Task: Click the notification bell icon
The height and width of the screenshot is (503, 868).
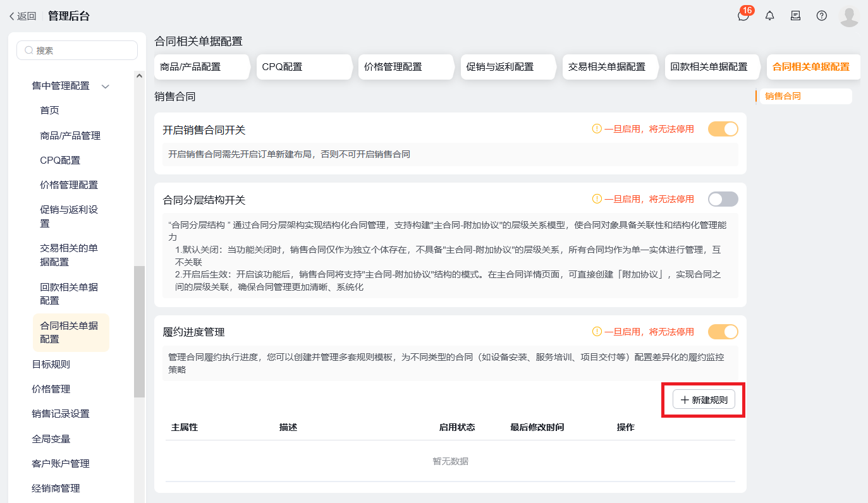Action: [769, 16]
